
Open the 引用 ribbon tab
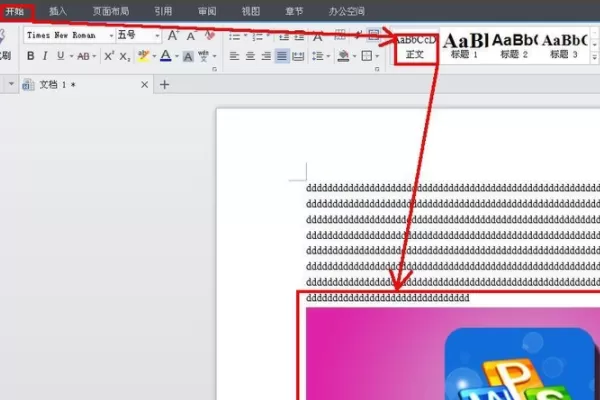point(163,11)
